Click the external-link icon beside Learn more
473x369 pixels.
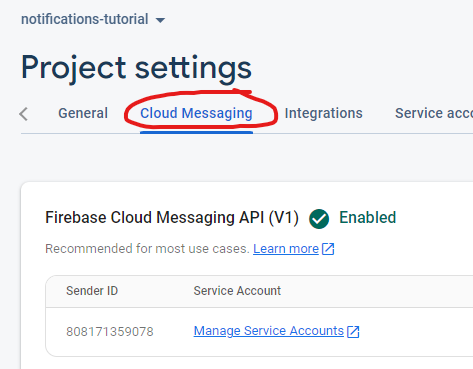(x=328, y=249)
